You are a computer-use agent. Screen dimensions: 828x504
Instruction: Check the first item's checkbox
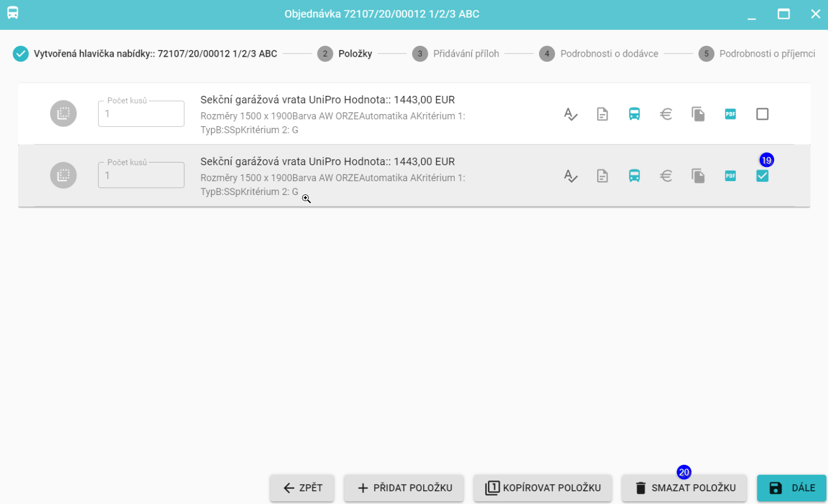point(762,114)
